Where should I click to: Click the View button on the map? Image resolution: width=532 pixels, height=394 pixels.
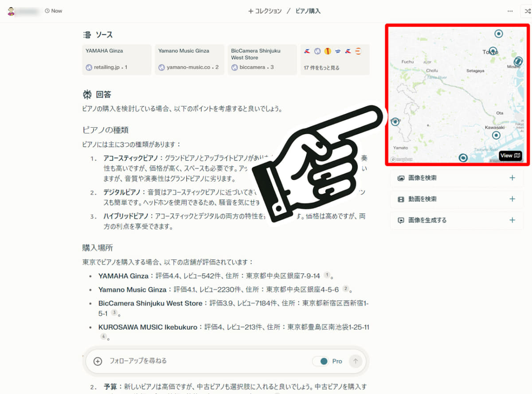510,156
